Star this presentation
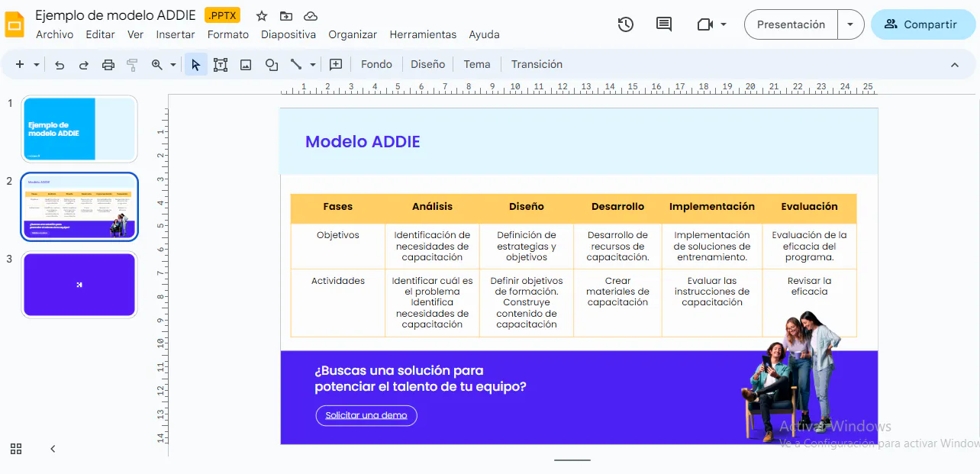The image size is (980, 474). (x=261, y=15)
